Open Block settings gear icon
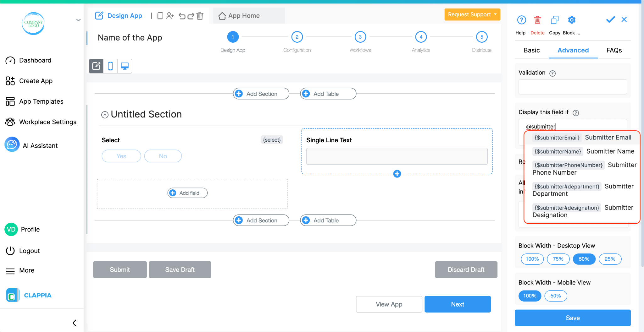 pyautogui.click(x=572, y=20)
